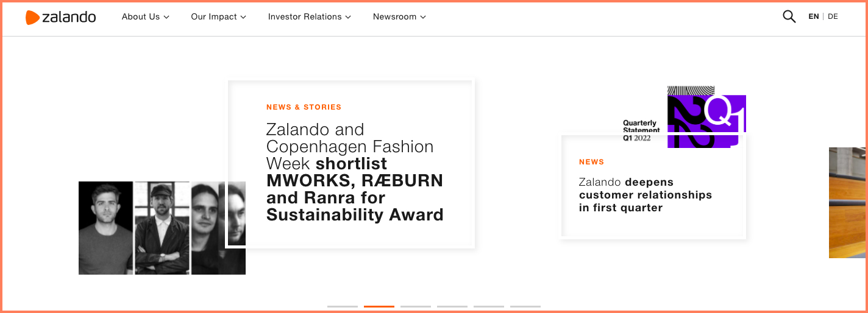Go to the fifth carousel slide indicator
The image size is (868, 313).
click(x=489, y=306)
